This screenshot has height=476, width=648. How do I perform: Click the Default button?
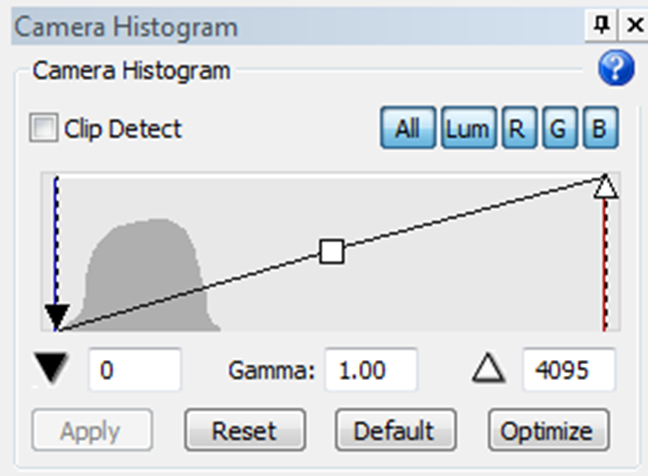click(x=395, y=431)
